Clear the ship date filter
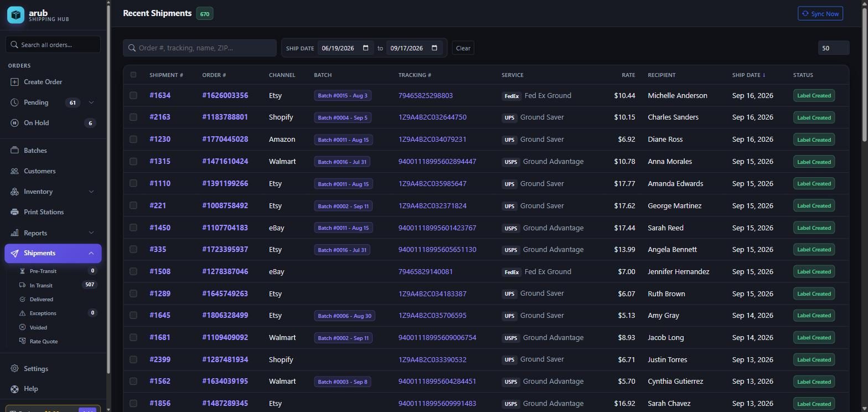868x412 pixels. [x=463, y=48]
